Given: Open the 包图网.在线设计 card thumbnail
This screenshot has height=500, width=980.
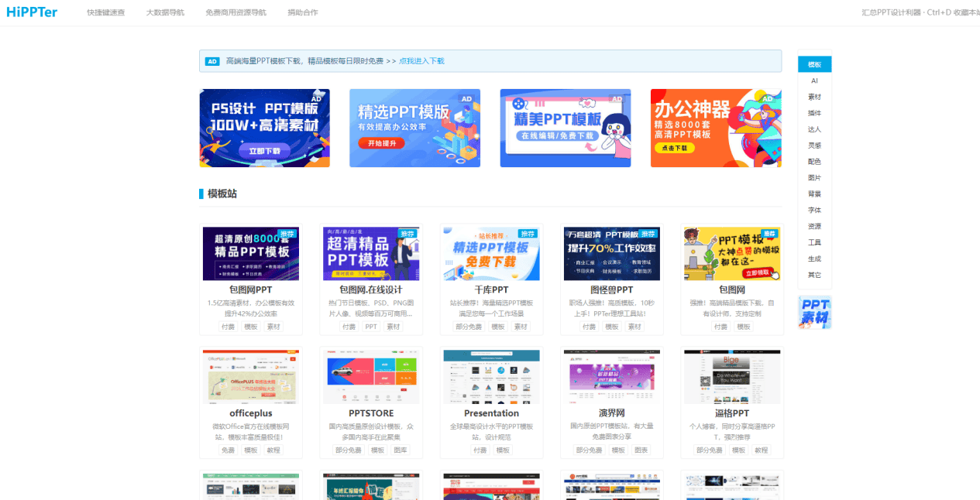Looking at the screenshot, I should tap(371, 254).
